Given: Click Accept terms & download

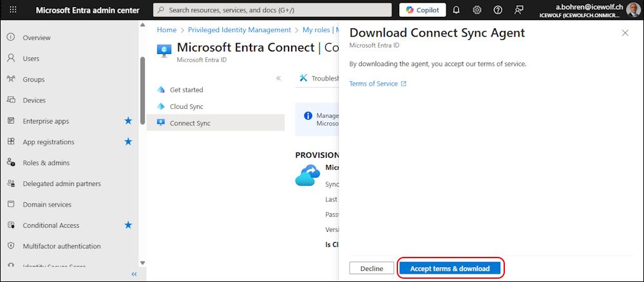Looking at the screenshot, I should (450, 268).
